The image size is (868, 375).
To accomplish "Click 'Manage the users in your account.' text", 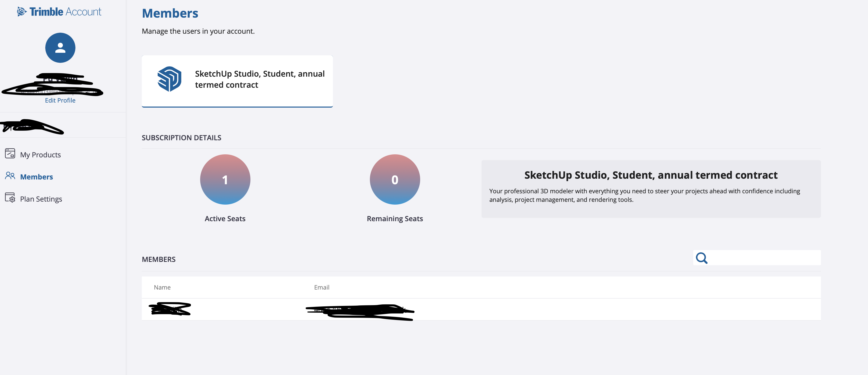I will (198, 31).
